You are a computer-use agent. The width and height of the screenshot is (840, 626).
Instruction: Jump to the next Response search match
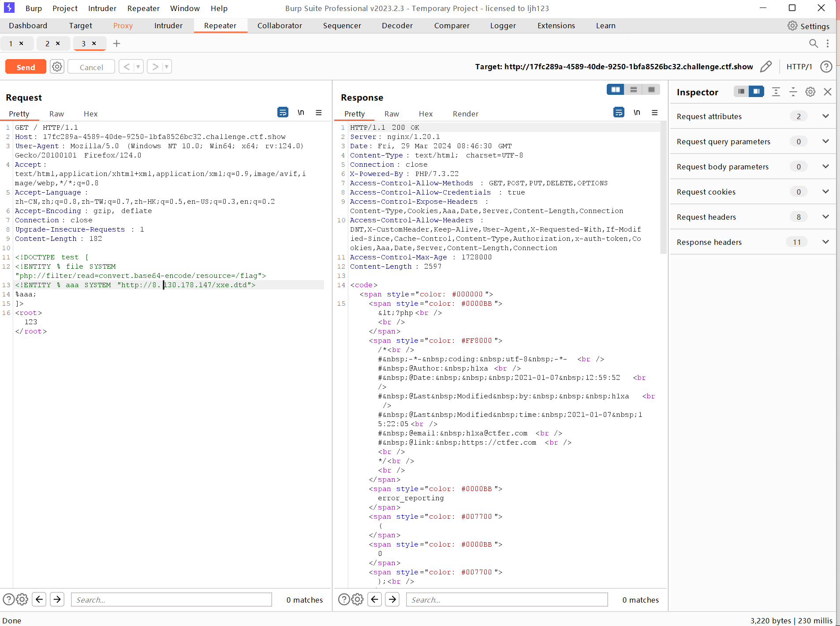point(392,599)
